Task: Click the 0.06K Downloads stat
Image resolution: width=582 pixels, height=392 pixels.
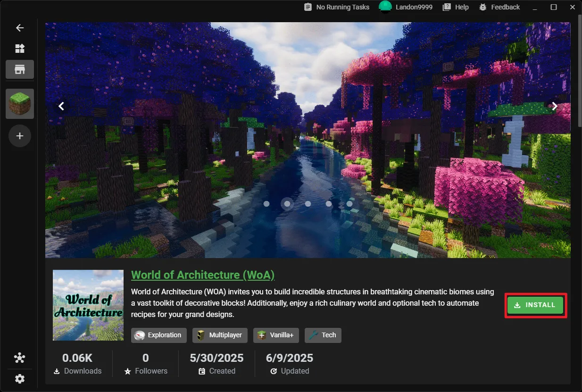Action: tap(77, 364)
